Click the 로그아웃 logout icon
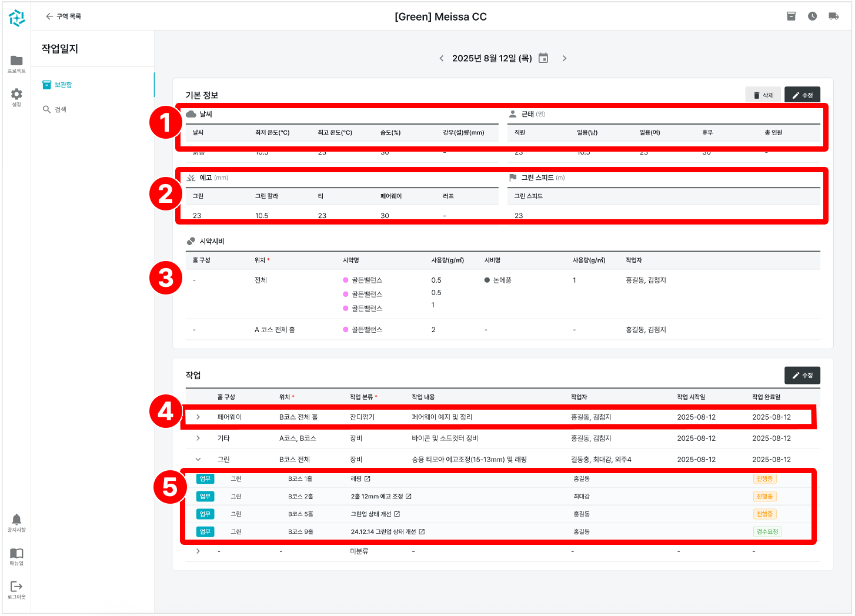855x616 pixels. coord(16,587)
